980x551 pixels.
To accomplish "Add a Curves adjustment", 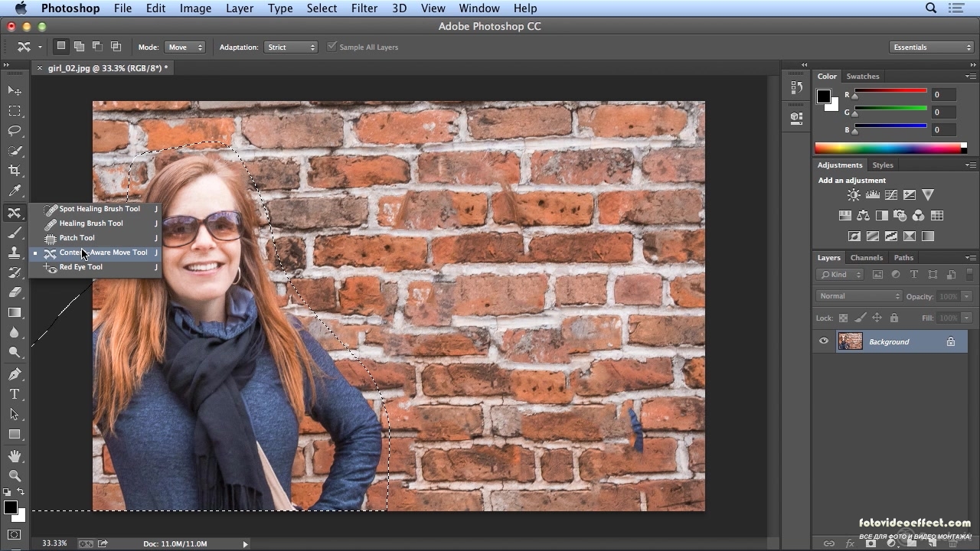I will pyautogui.click(x=891, y=195).
